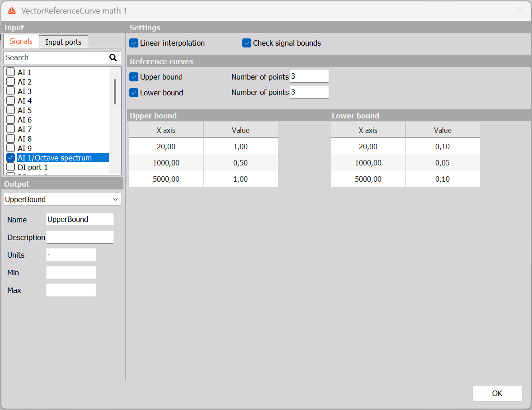Check the AI 7 signal checkbox
This screenshot has height=410, width=532.
point(10,129)
